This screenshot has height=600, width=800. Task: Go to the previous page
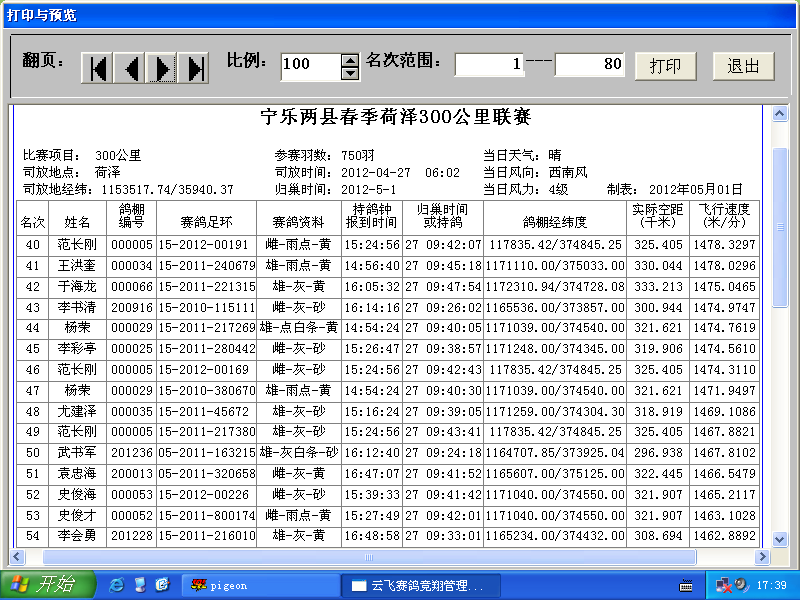130,67
